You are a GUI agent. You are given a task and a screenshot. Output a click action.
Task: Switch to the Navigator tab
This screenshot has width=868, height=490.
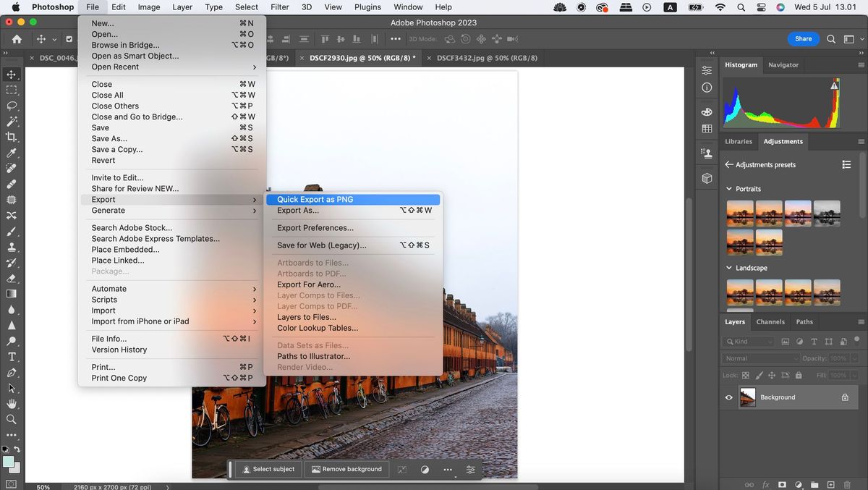[x=783, y=65]
